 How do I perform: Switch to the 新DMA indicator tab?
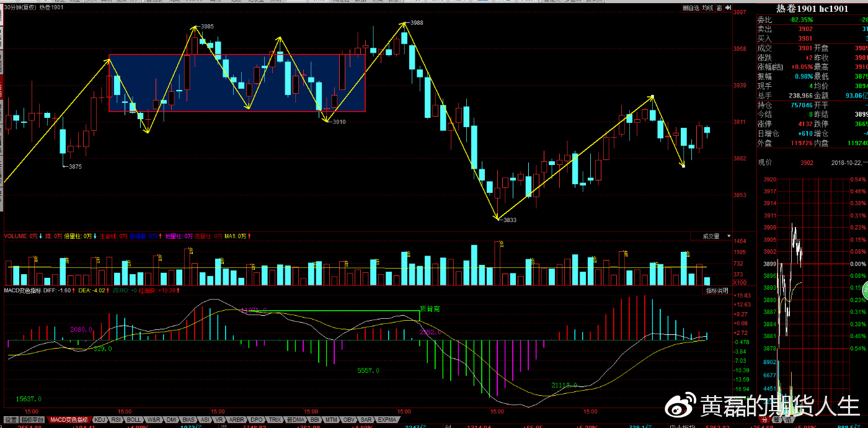[x=295, y=420]
